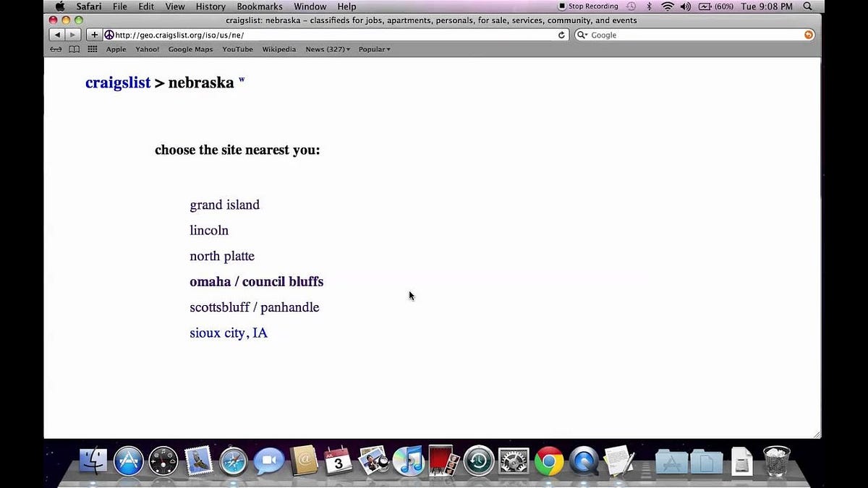Click the Bluetooth menu bar icon
868x488 pixels.
pyautogui.click(x=649, y=7)
